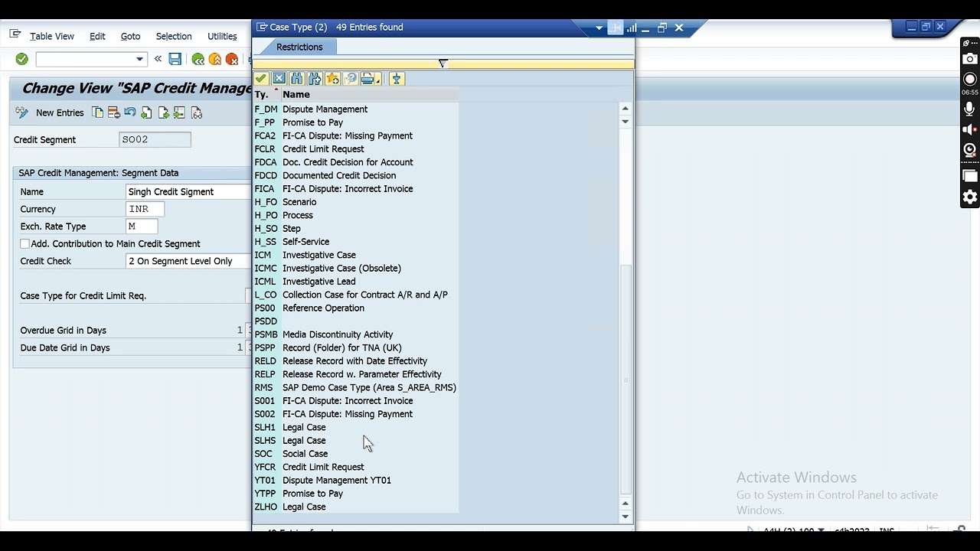Toggle recorder microphone icon
Image resolution: width=980 pixels, height=551 pixels.
pyautogui.click(x=970, y=109)
